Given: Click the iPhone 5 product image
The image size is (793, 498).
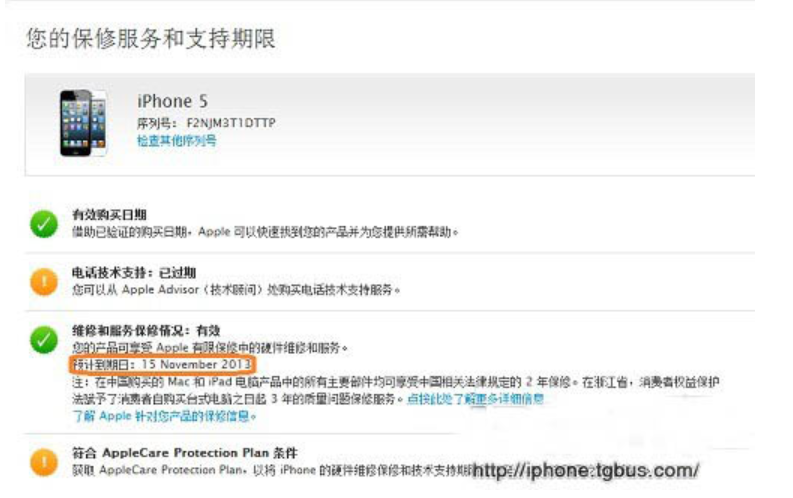Looking at the screenshot, I should (x=83, y=123).
